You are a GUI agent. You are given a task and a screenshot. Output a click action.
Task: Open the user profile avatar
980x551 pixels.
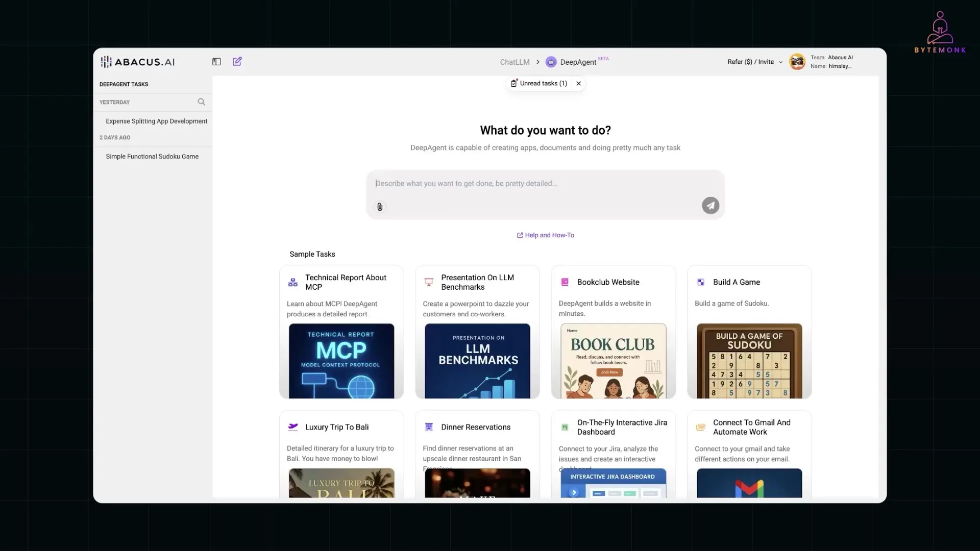(797, 62)
